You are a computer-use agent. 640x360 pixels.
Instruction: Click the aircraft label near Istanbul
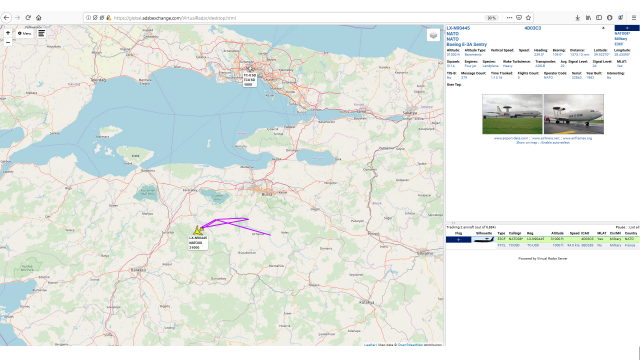(x=250, y=80)
